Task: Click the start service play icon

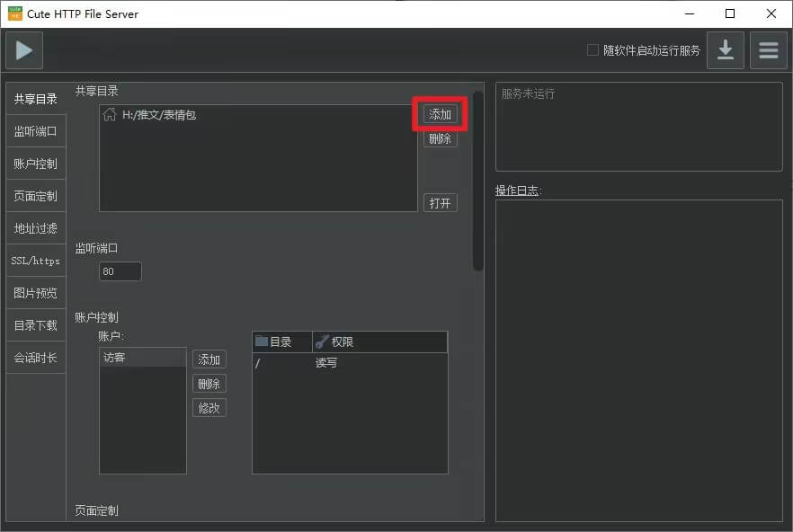Action: [23, 49]
